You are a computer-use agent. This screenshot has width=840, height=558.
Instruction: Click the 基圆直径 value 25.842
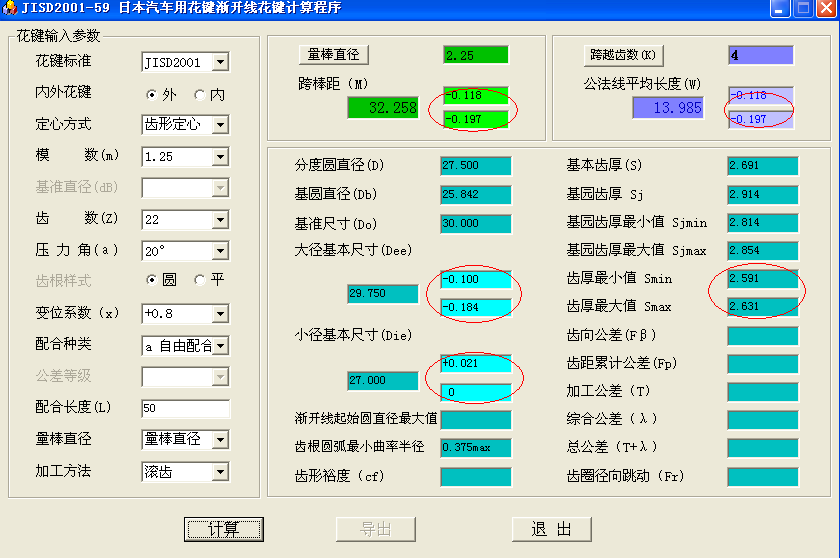pyautogui.click(x=476, y=194)
